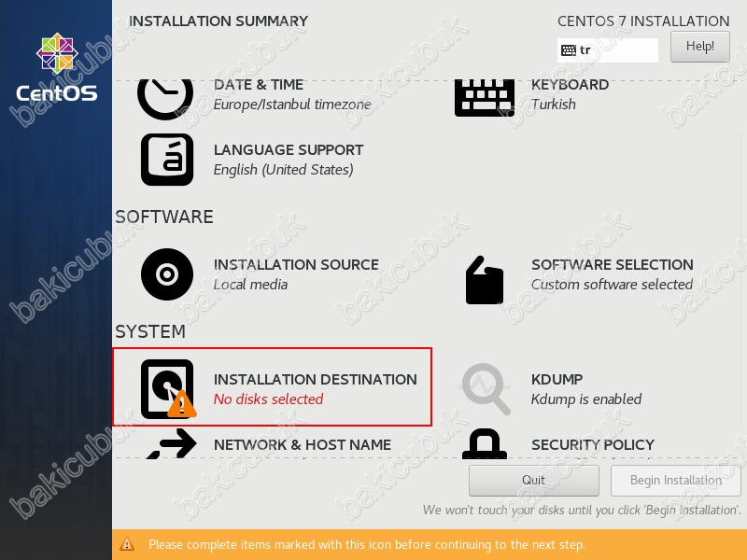Click CENTOS 7 INSTALLATION title text
747x560 pixels.
tap(643, 21)
